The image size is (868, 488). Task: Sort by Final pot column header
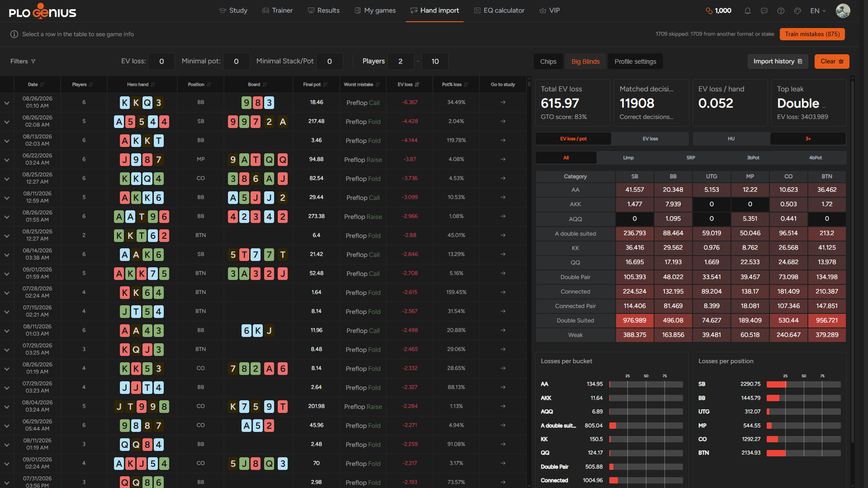(315, 85)
